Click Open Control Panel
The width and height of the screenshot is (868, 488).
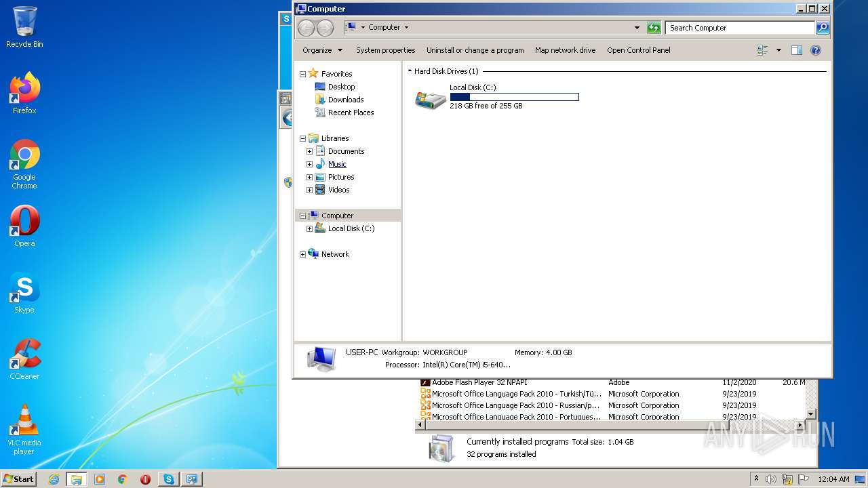pyautogui.click(x=638, y=50)
